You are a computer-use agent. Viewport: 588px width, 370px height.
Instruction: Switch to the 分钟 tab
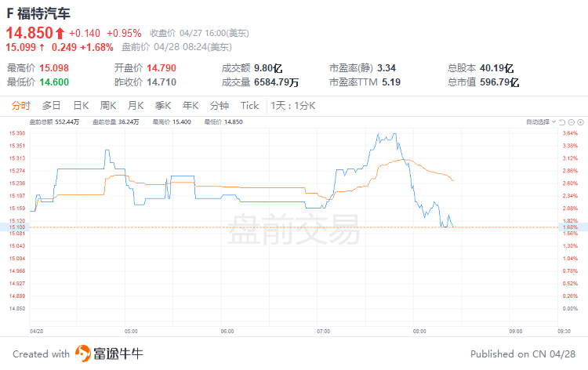[x=220, y=106]
